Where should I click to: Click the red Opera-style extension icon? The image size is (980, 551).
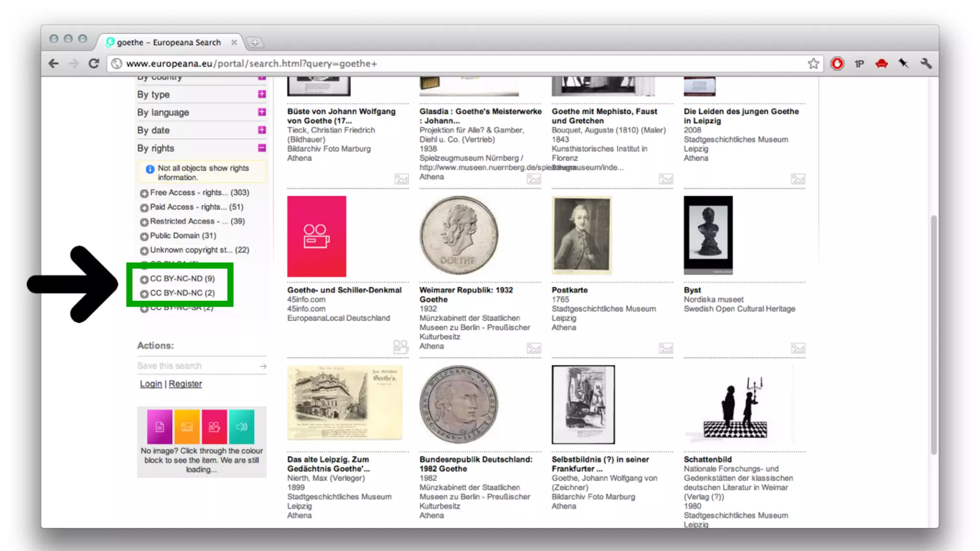tap(837, 64)
